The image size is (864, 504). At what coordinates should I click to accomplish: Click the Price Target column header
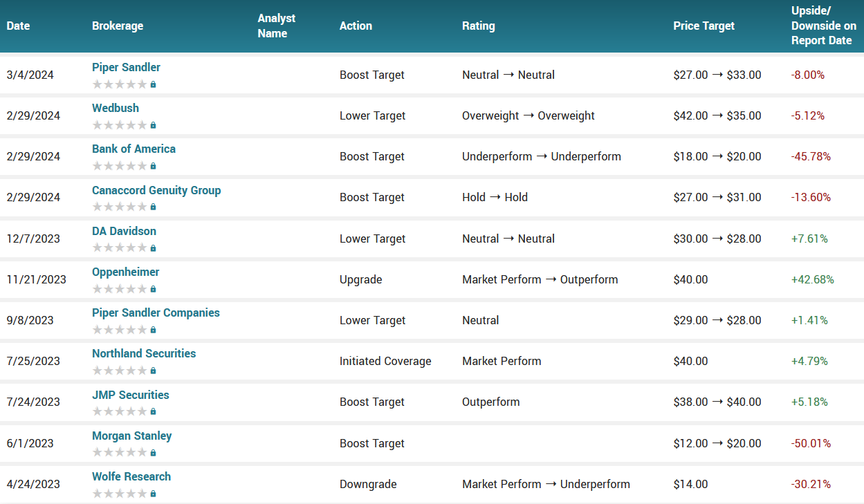pyautogui.click(x=704, y=26)
